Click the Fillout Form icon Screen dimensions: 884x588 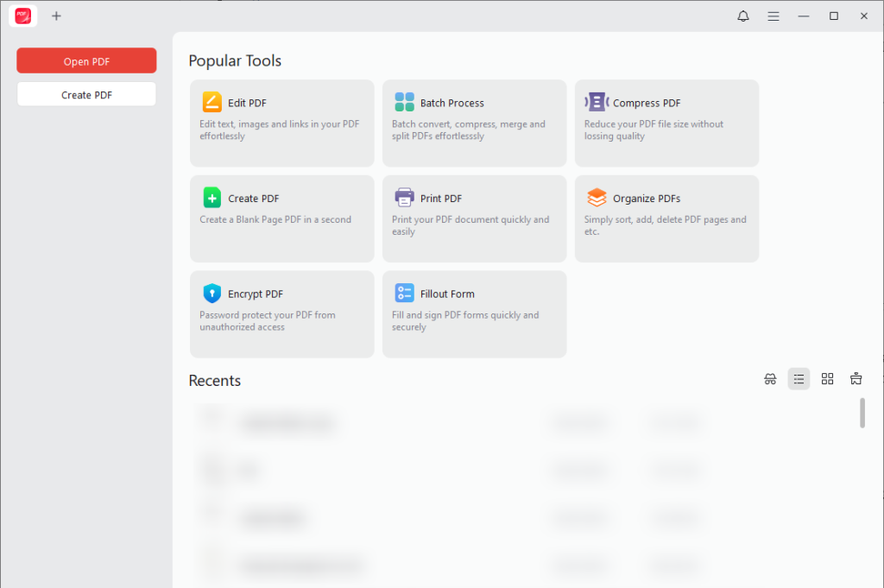click(404, 294)
